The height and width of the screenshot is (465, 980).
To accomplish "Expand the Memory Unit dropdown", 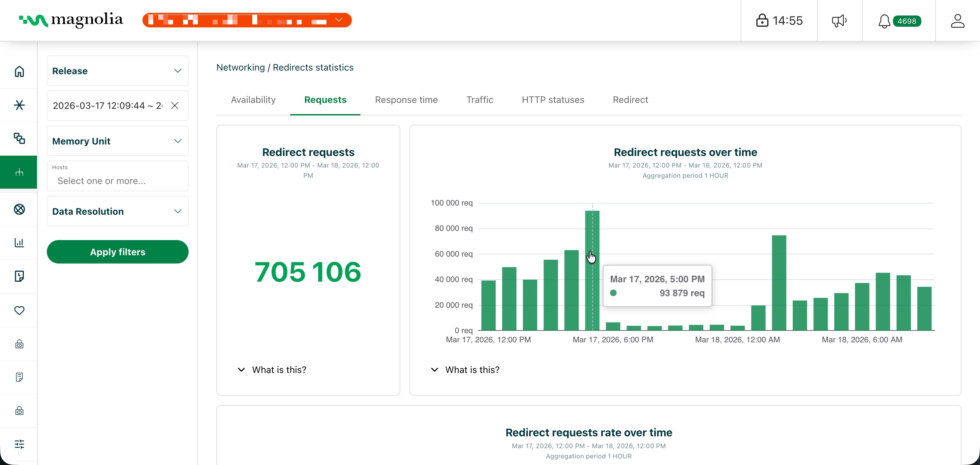I will click(x=118, y=141).
